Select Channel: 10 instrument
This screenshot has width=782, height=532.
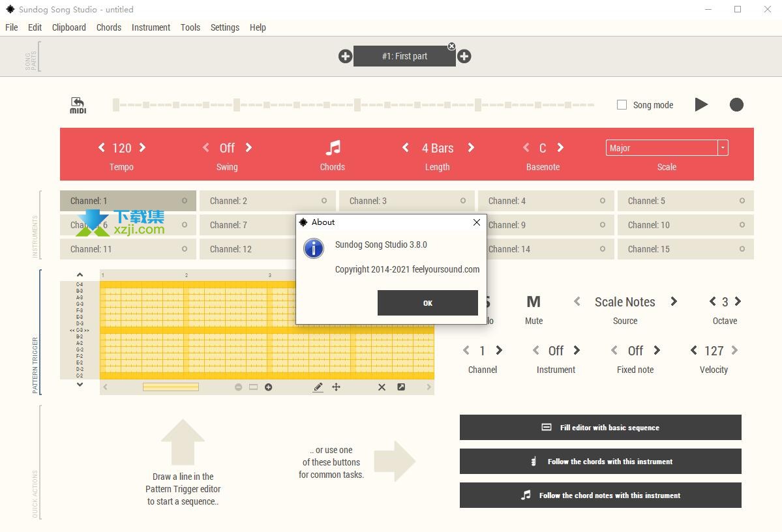[x=685, y=225]
